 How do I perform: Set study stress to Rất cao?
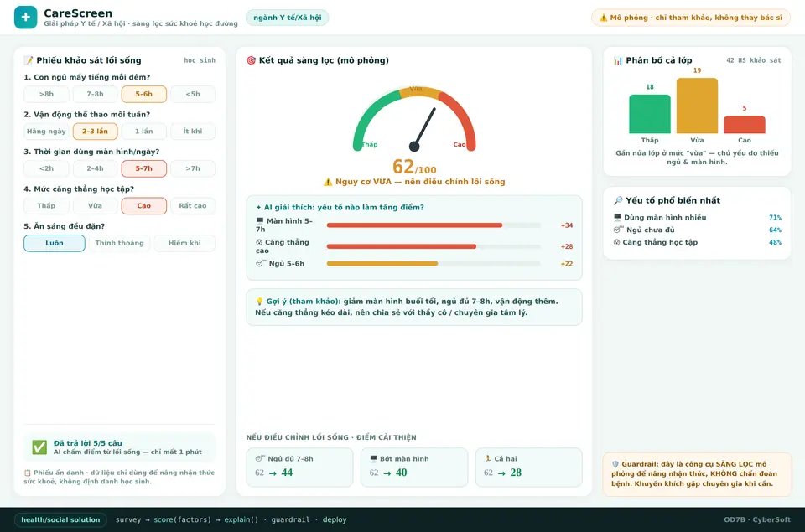(x=193, y=206)
